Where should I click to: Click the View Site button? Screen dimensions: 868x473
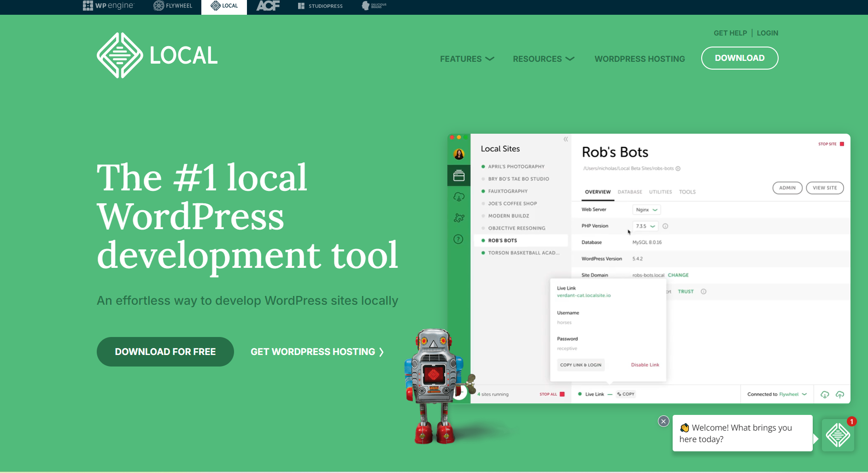coord(825,188)
